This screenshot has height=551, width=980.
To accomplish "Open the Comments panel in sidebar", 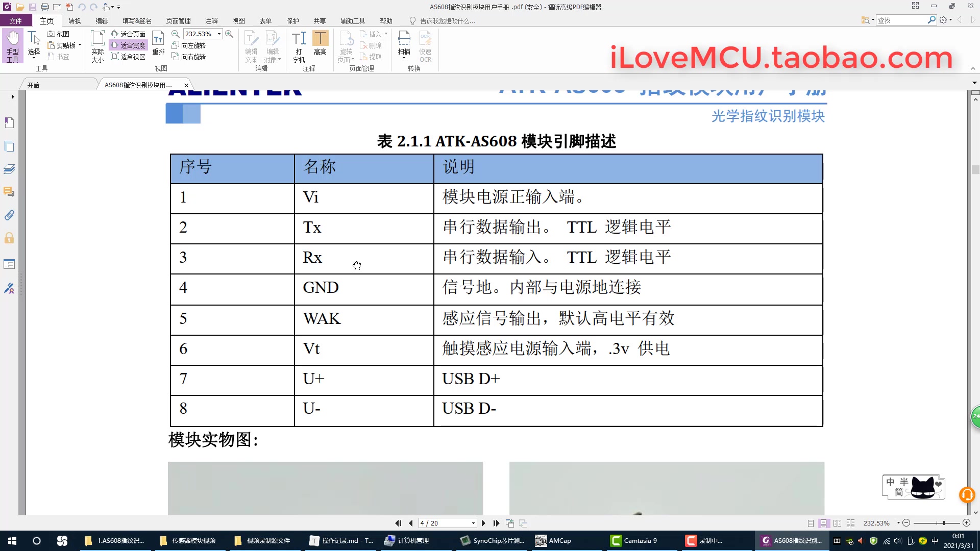I will point(9,192).
